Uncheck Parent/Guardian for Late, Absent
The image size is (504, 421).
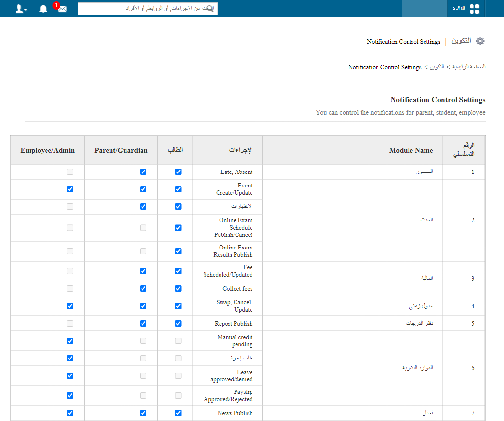(143, 172)
